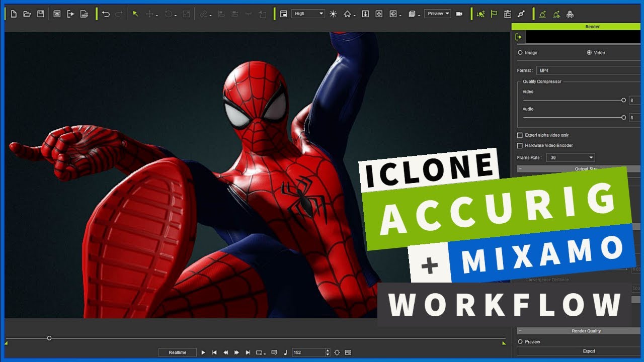
Task: Click the green flag icon
Action: click(x=494, y=14)
